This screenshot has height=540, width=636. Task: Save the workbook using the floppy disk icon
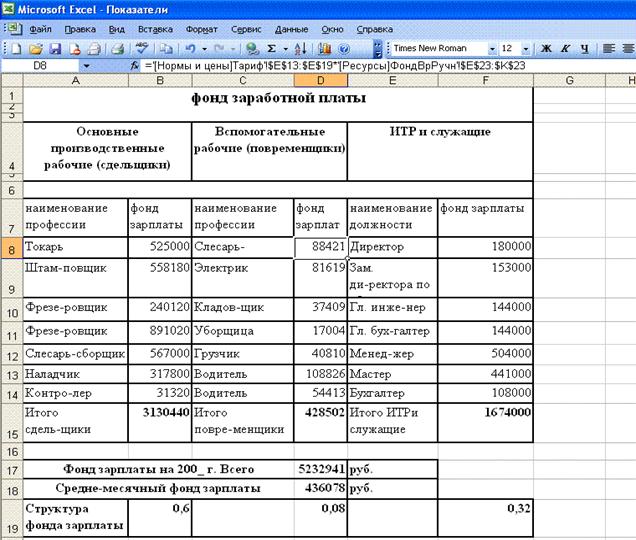click(x=55, y=49)
